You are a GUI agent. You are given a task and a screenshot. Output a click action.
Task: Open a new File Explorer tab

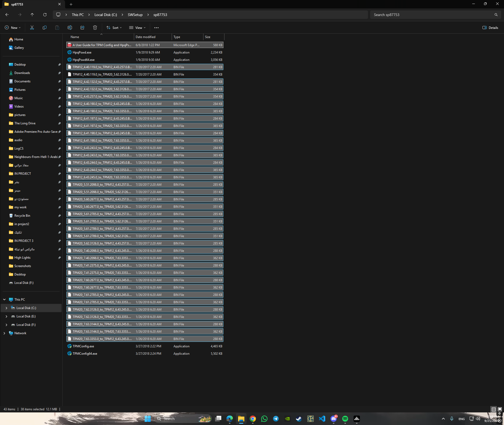71,4
